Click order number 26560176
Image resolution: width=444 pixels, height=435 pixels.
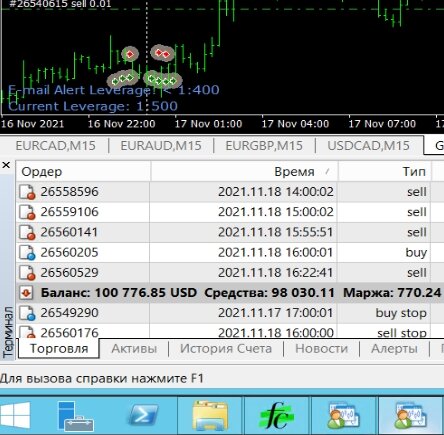point(69,332)
